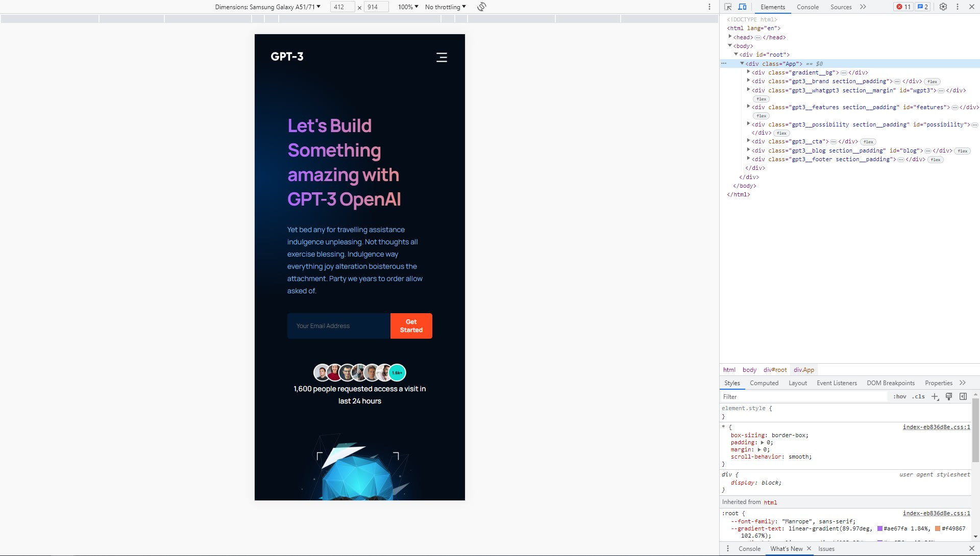Collapse the div#root node
Screen dimensions: 980x556
point(736,54)
